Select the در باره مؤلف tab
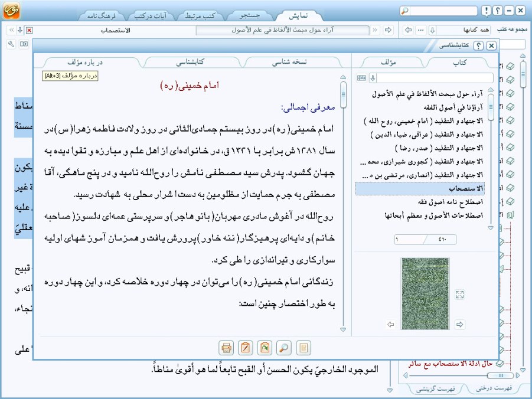The width and height of the screenshot is (532, 399). (85, 62)
